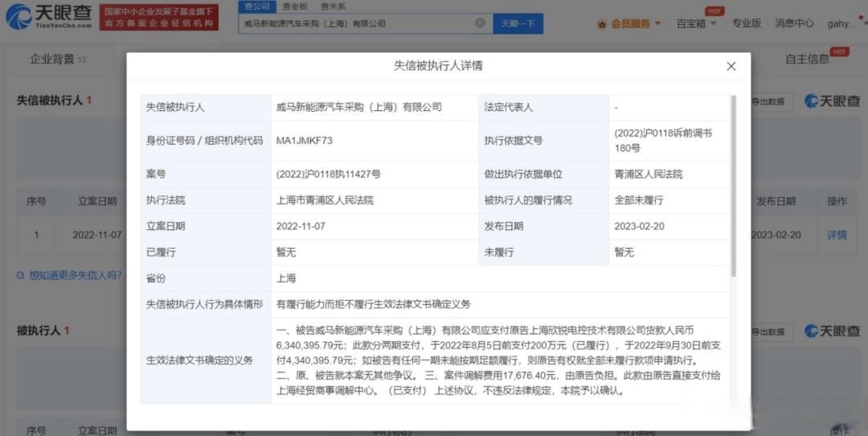The height and width of the screenshot is (436, 868).
Task: Select the 查公司 search tab
Action: [x=256, y=6]
